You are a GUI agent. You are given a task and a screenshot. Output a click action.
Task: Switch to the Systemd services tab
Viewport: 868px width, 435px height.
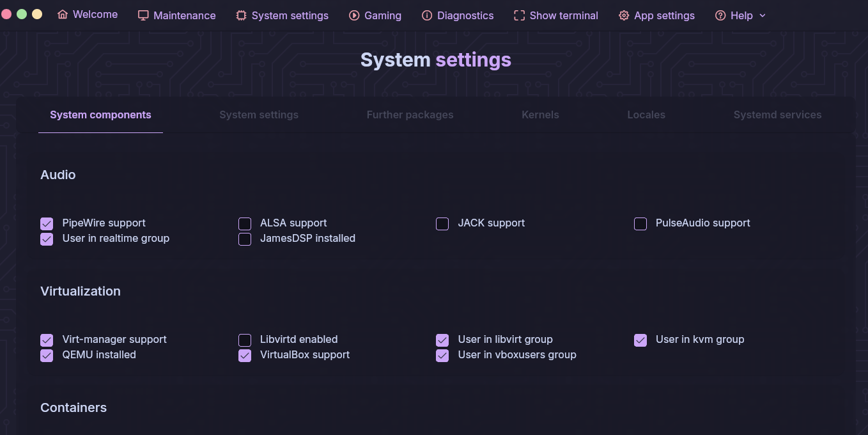(x=777, y=115)
